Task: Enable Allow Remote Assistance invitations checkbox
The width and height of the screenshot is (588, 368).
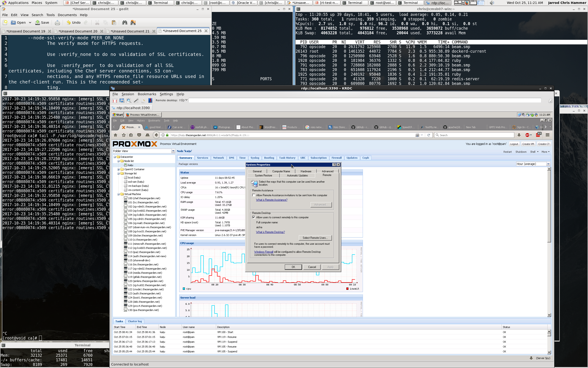Action: pyautogui.click(x=254, y=195)
